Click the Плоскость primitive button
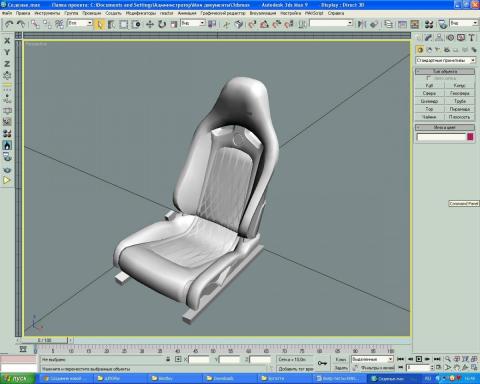The width and height of the screenshot is (480, 384). [x=460, y=117]
